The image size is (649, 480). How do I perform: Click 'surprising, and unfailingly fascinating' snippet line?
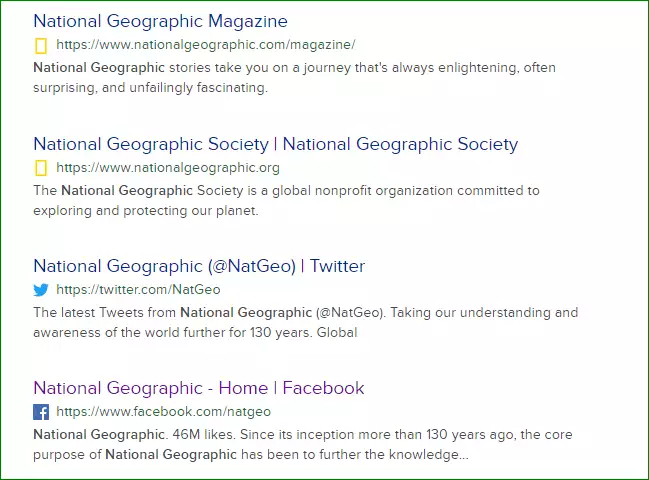pyautogui.click(x=150, y=88)
